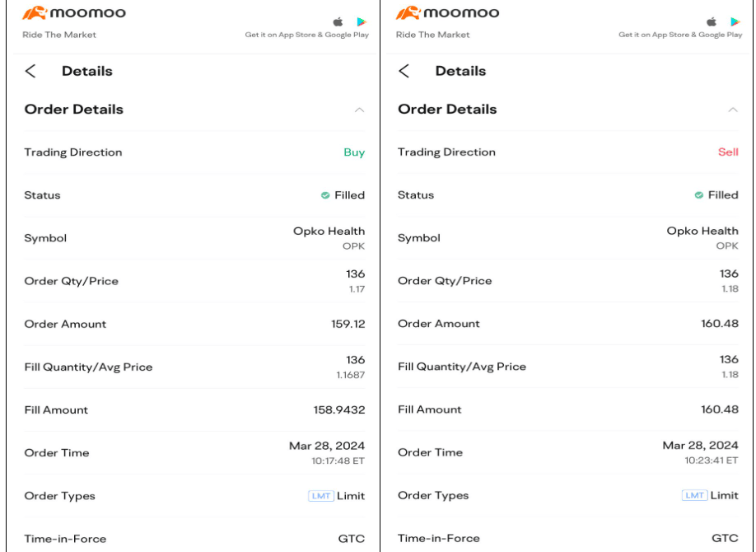Click the moomoo logo in the right panel
756x552 pixels.
pos(447,14)
